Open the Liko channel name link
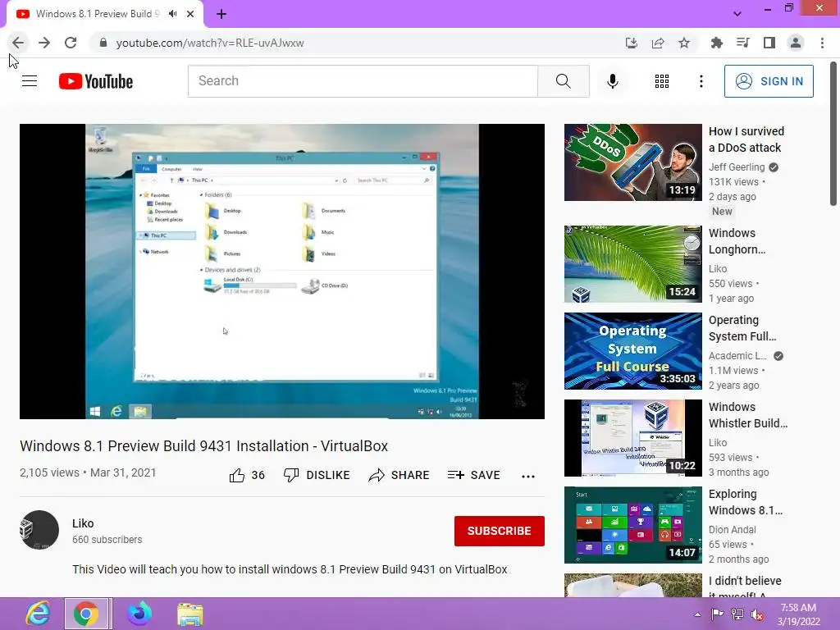This screenshot has width=840, height=630. [x=83, y=523]
